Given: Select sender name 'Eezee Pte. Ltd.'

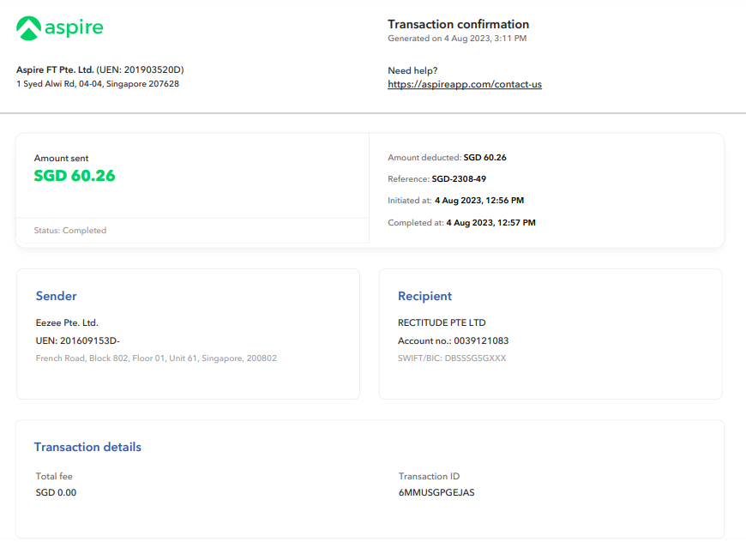Looking at the screenshot, I should point(67,322).
